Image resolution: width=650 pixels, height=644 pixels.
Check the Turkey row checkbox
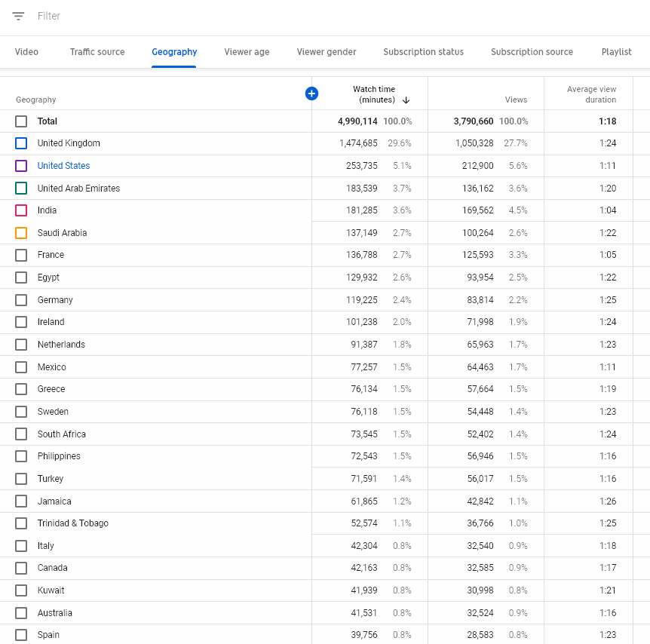tap(21, 479)
